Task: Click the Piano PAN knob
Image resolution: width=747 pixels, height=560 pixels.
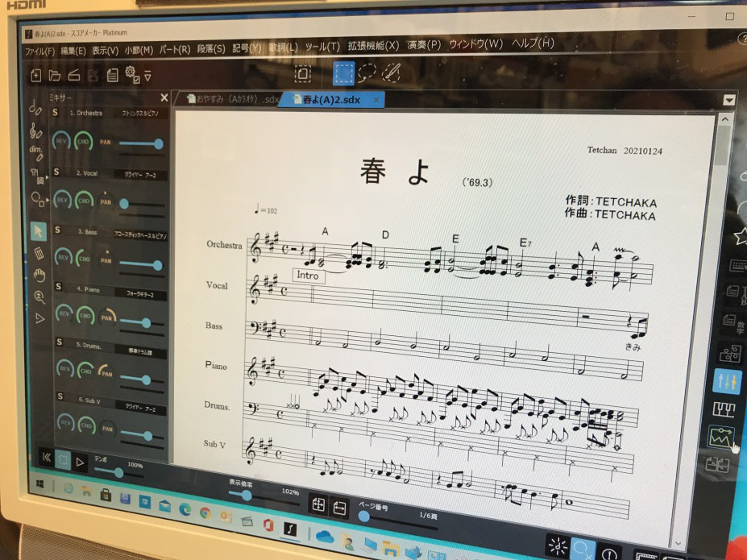Action: [x=107, y=317]
